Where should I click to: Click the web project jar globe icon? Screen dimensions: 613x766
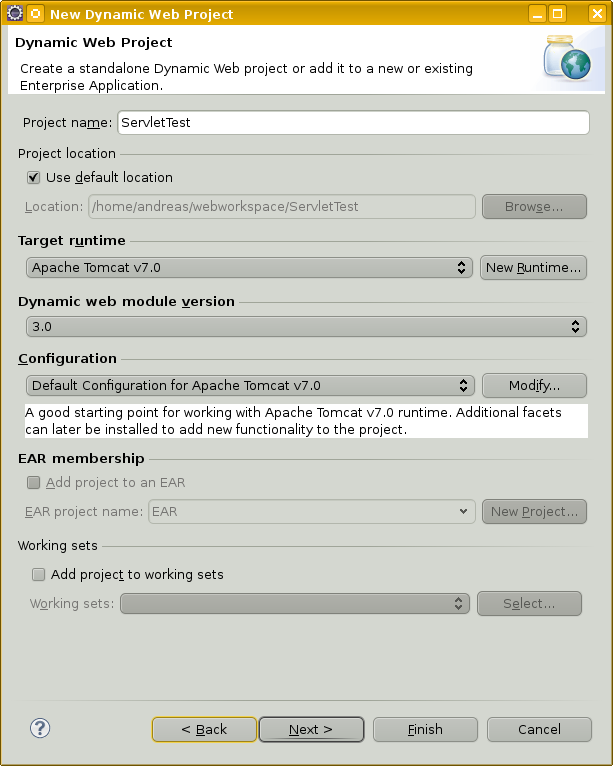(x=568, y=58)
